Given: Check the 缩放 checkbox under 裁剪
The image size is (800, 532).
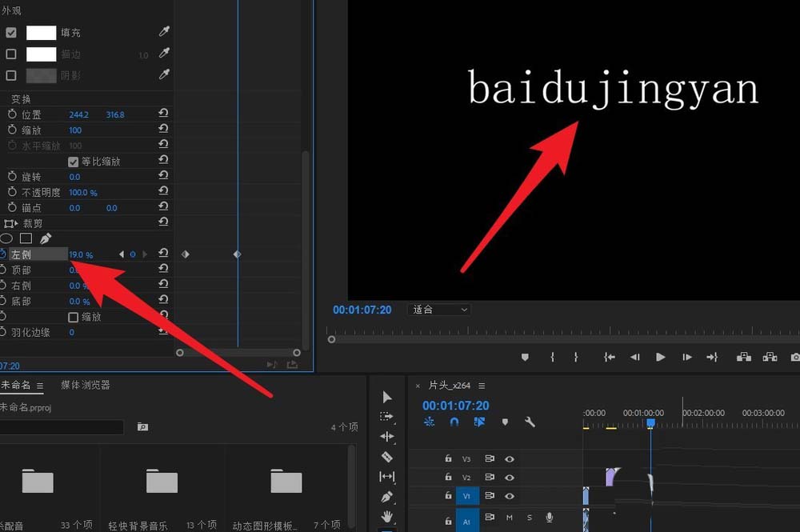Looking at the screenshot, I should [73, 318].
